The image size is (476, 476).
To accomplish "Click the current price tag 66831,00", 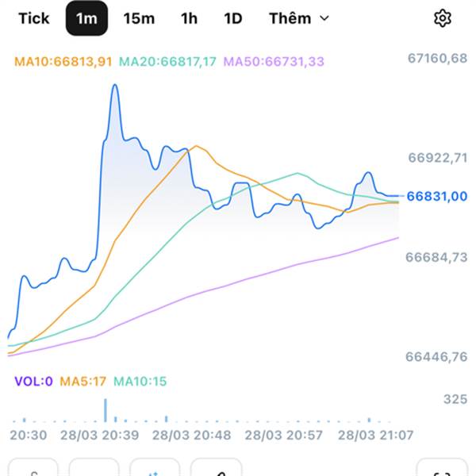I will pos(437,196).
